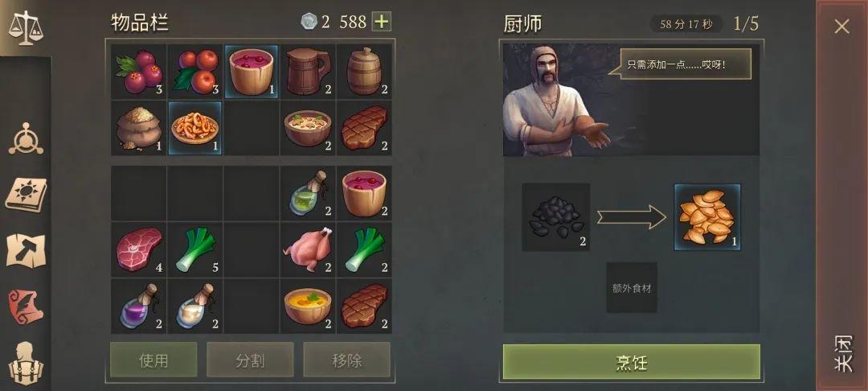Click the 使用 use button
The height and width of the screenshot is (391, 868).
(x=154, y=360)
